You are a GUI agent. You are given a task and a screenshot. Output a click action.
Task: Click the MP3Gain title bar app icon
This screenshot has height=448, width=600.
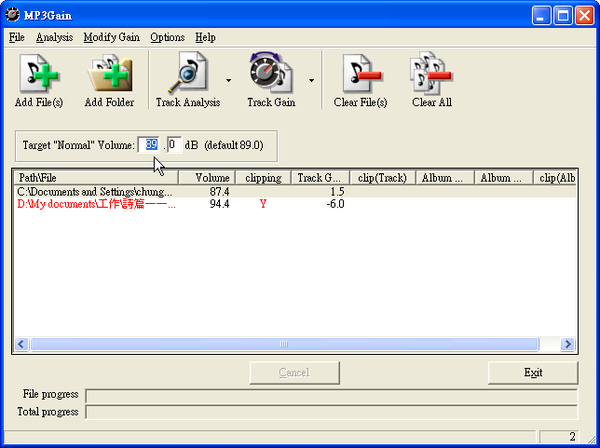pos(13,15)
